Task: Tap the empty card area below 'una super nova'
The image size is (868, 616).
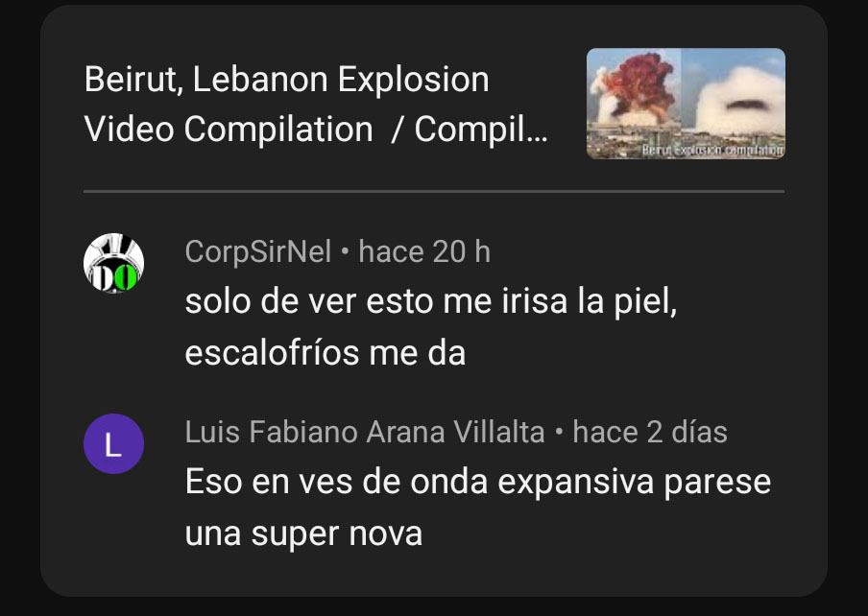Action: 434,574
